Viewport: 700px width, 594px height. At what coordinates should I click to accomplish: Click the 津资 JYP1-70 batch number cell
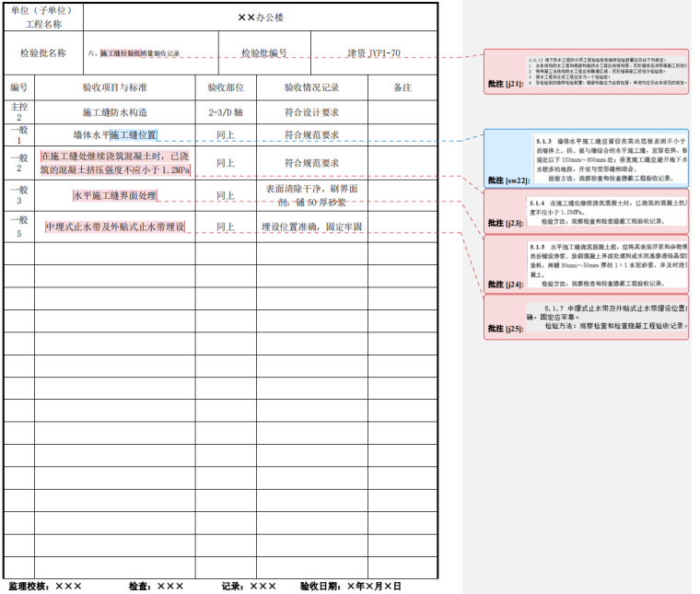pos(373,53)
